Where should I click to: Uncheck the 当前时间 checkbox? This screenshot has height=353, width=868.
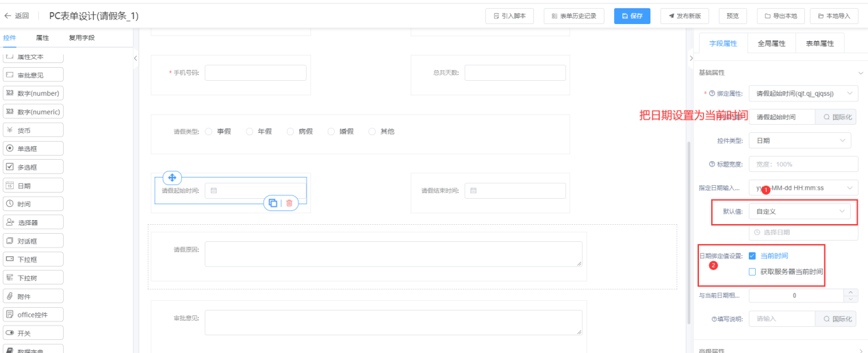[x=752, y=256]
